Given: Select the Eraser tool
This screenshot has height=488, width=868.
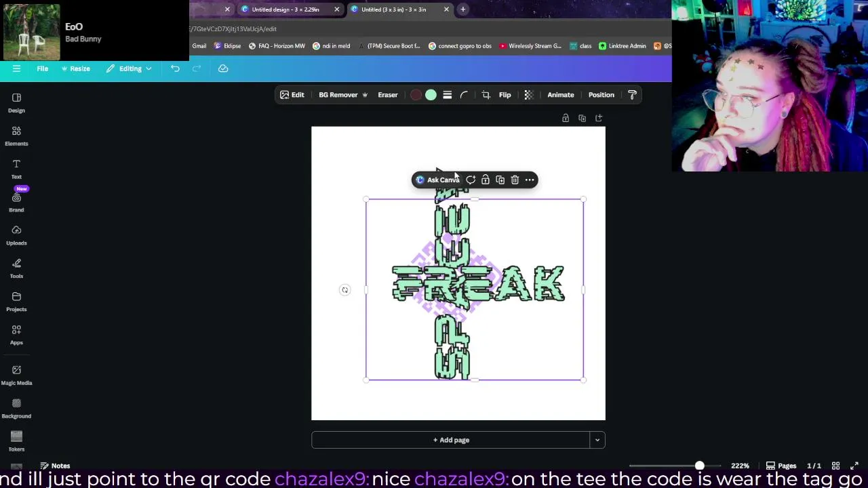Looking at the screenshot, I should click(x=388, y=95).
